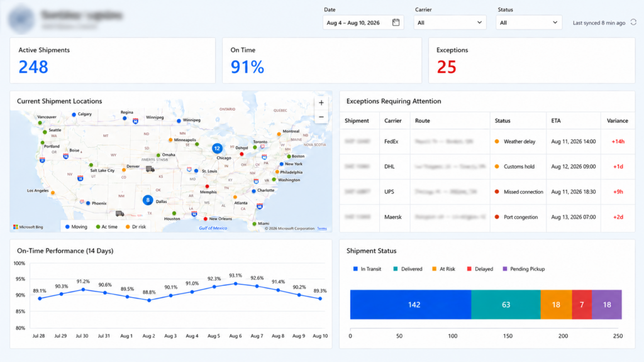The image size is (644, 362).
Task: Click the blue Calgary shipment marker
Action: [x=74, y=114]
